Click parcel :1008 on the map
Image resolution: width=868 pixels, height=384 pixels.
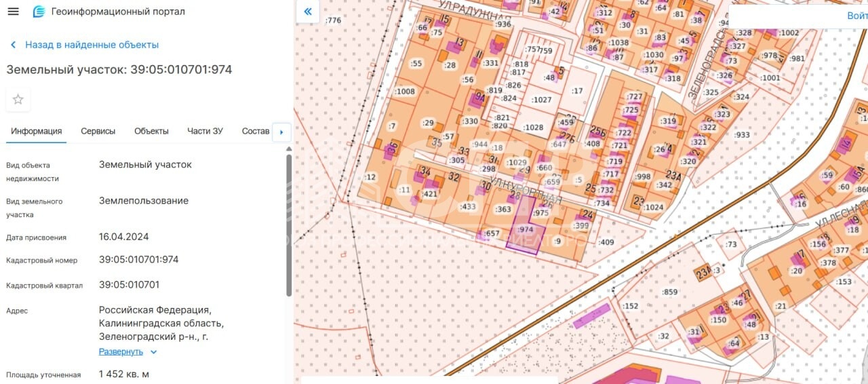[404, 92]
